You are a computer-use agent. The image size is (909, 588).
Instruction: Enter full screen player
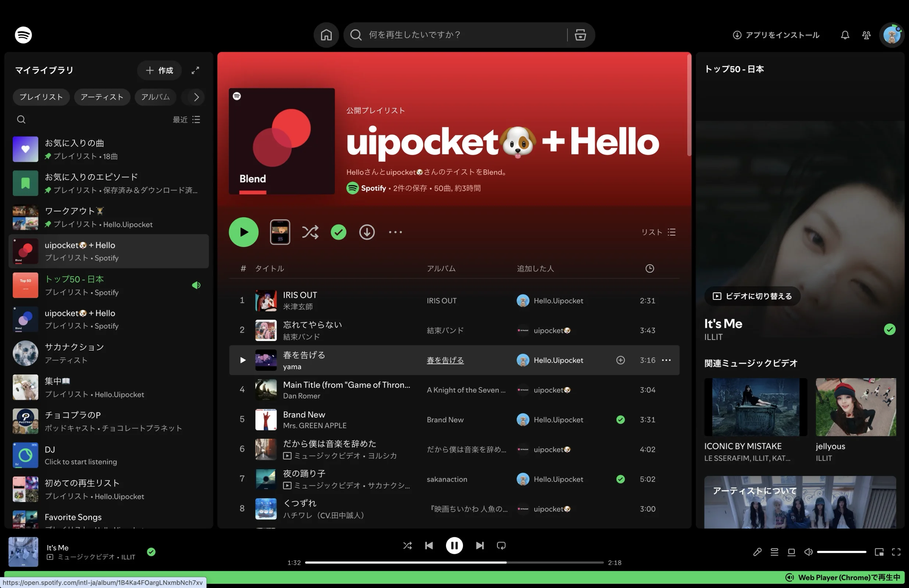(x=896, y=552)
